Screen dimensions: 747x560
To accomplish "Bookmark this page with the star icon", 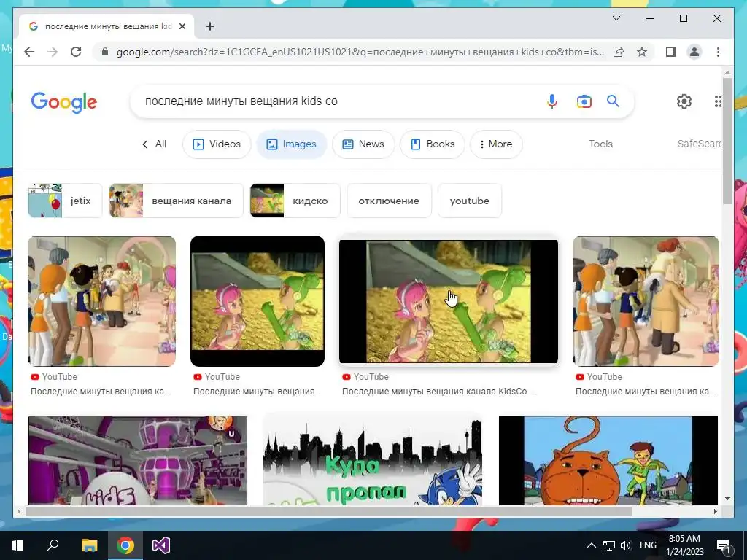I will (642, 52).
